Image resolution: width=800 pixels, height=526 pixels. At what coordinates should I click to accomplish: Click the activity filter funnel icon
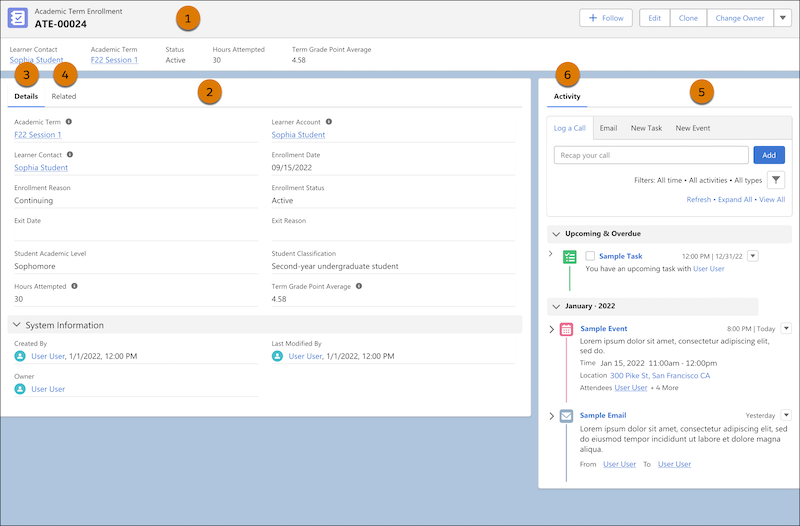776,180
